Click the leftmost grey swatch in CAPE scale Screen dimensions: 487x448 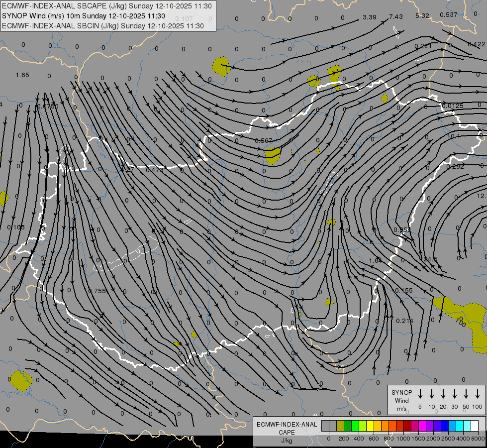(x=325, y=426)
